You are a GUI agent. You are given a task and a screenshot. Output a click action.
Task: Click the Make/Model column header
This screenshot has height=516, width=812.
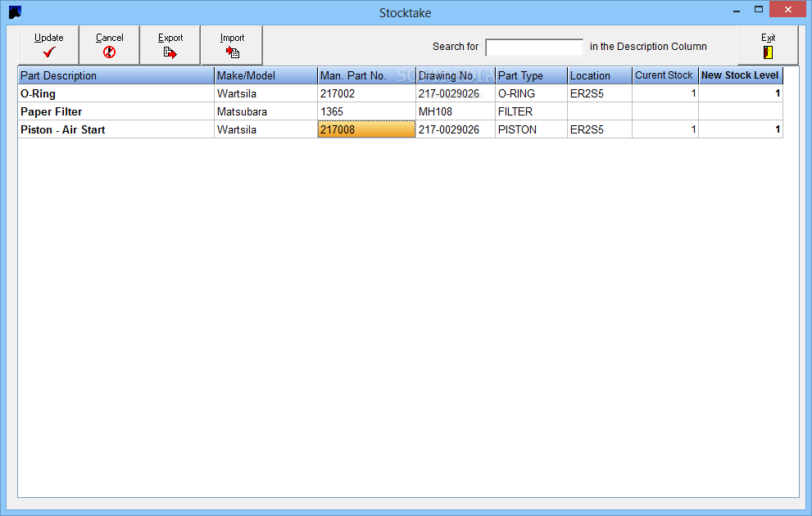pos(265,75)
